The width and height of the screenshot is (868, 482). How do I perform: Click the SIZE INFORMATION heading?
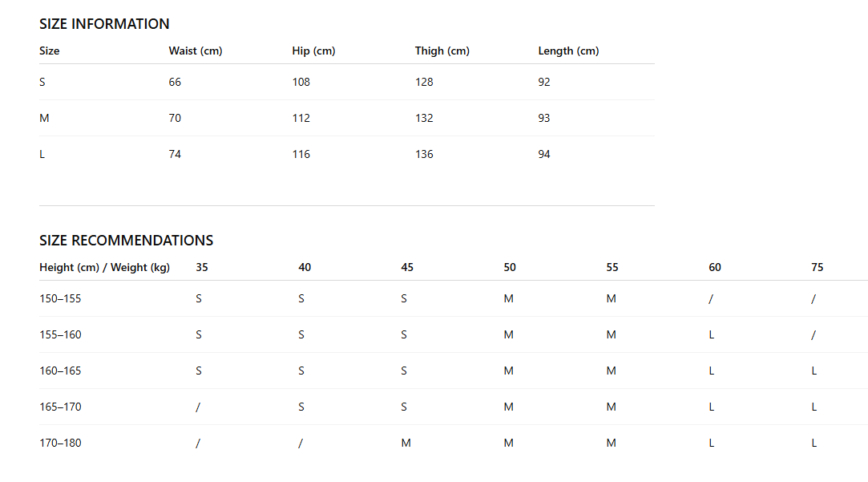pyautogui.click(x=104, y=24)
